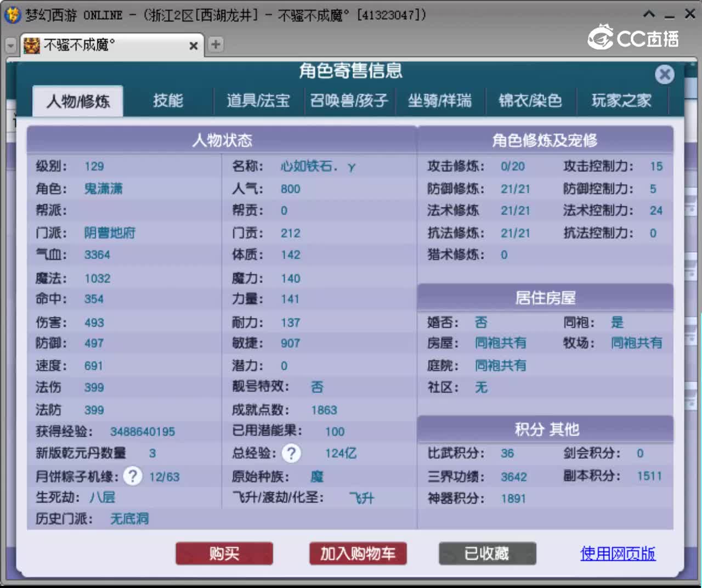702x588 pixels.
Task: Click the 成就点数 value 1863
Action: click(324, 410)
